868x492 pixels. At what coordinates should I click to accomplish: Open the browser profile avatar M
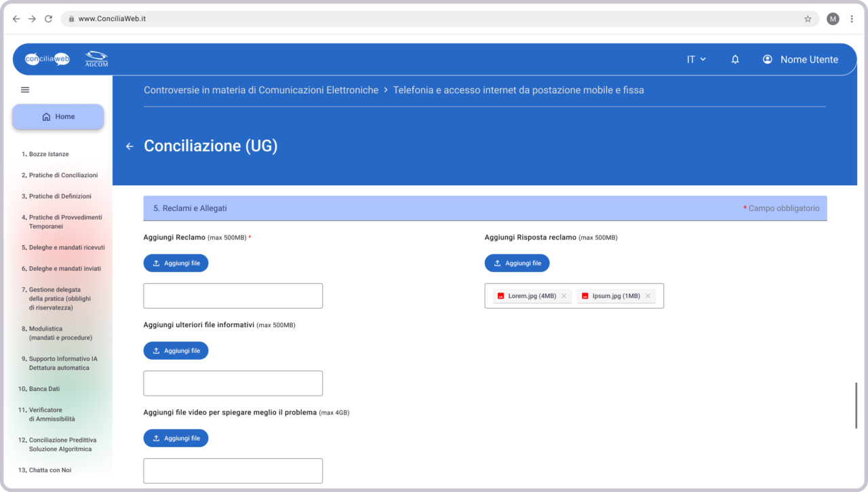833,19
